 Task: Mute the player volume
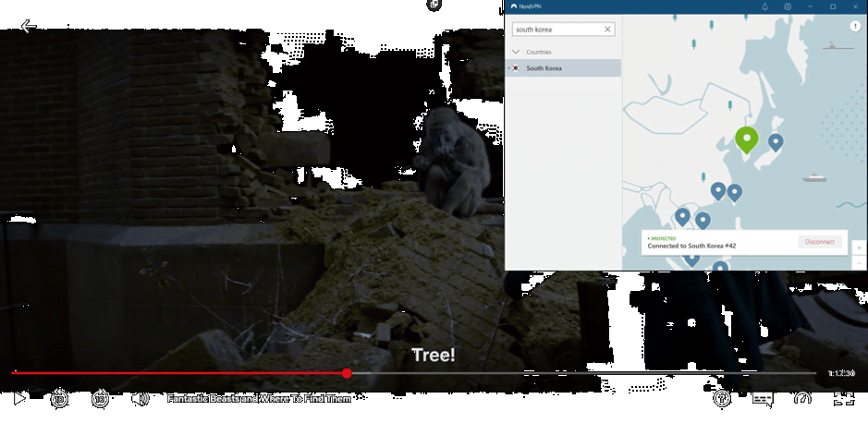coord(141,398)
